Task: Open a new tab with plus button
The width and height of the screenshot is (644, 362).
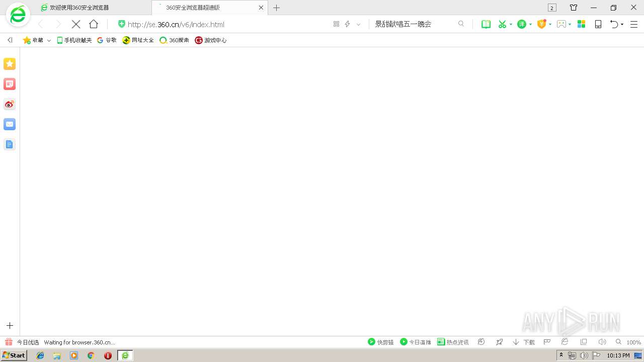Action: click(x=276, y=8)
